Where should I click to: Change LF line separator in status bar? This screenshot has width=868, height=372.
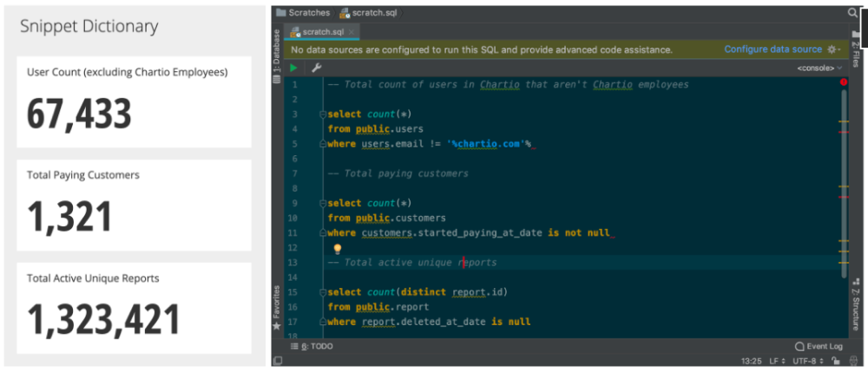point(777,361)
